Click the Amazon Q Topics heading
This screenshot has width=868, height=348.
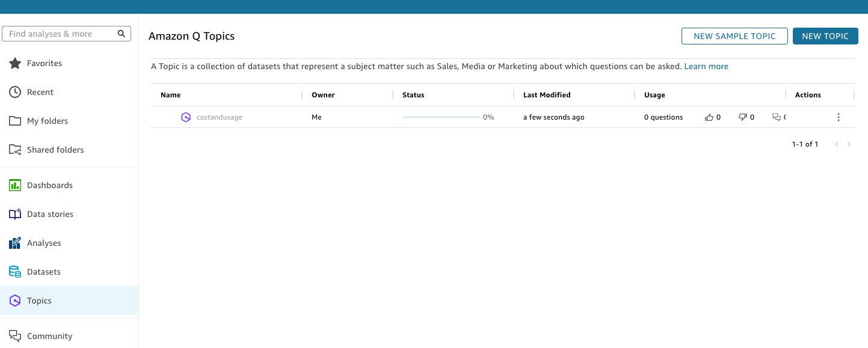coord(191,36)
